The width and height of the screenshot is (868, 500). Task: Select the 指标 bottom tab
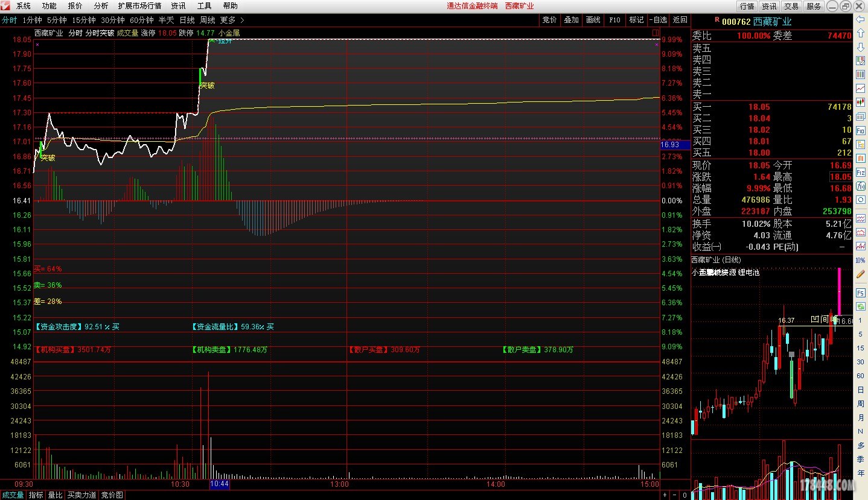(x=36, y=495)
